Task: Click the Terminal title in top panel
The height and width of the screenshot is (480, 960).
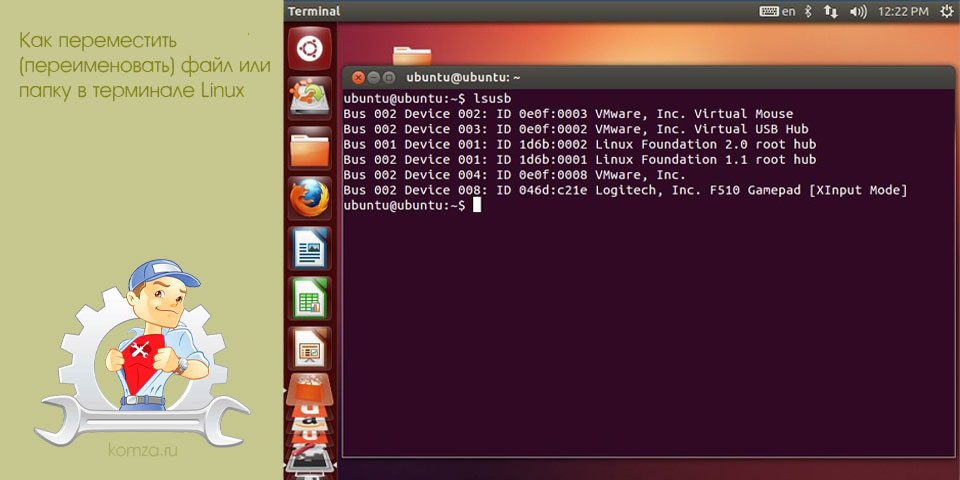Action: [x=313, y=11]
